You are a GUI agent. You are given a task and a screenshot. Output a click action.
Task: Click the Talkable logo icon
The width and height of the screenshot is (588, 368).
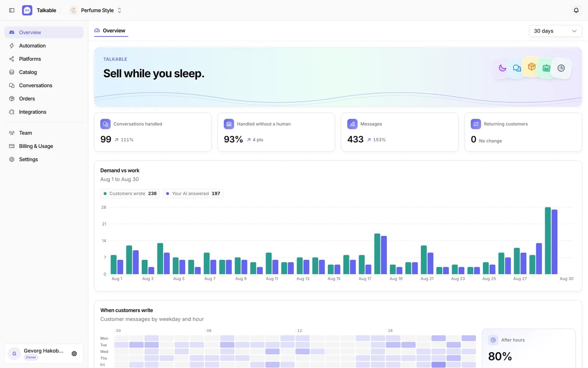coord(27,10)
